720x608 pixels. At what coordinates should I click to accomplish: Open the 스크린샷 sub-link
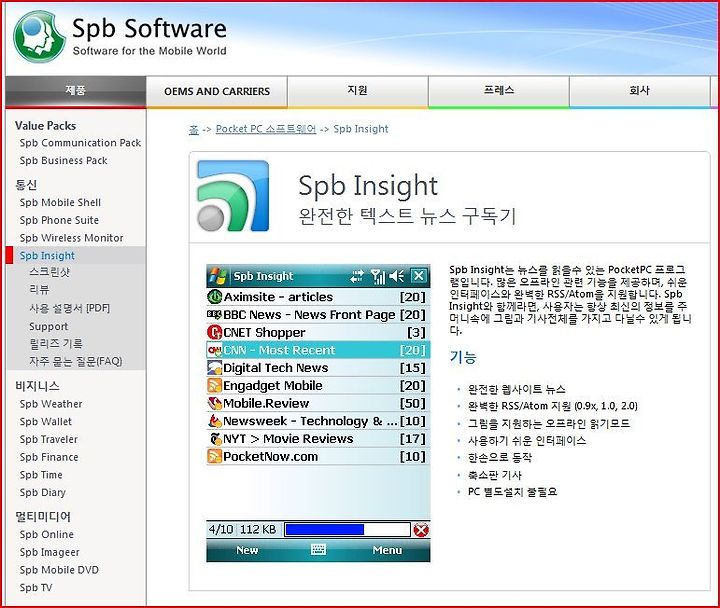point(50,272)
